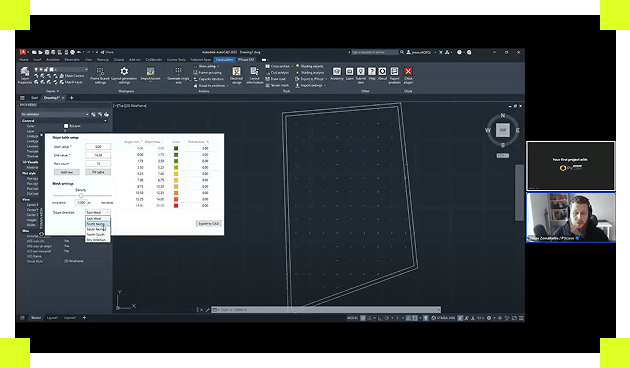The image size is (630, 368).
Task: Select East-West in slope direction list
Action: tap(98, 219)
